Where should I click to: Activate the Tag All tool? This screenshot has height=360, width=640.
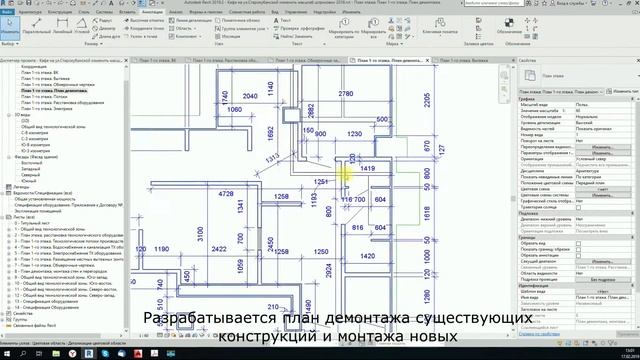pyautogui.click(x=373, y=28)
